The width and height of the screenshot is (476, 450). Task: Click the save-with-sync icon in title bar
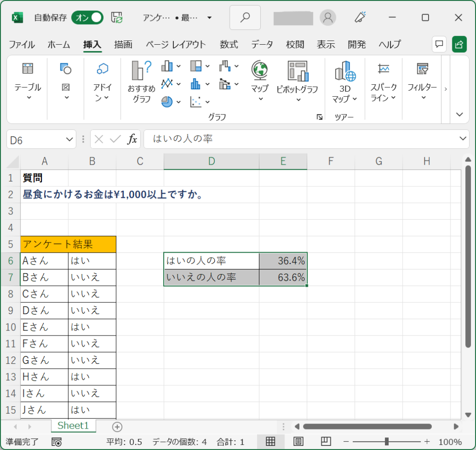[117, 18]
